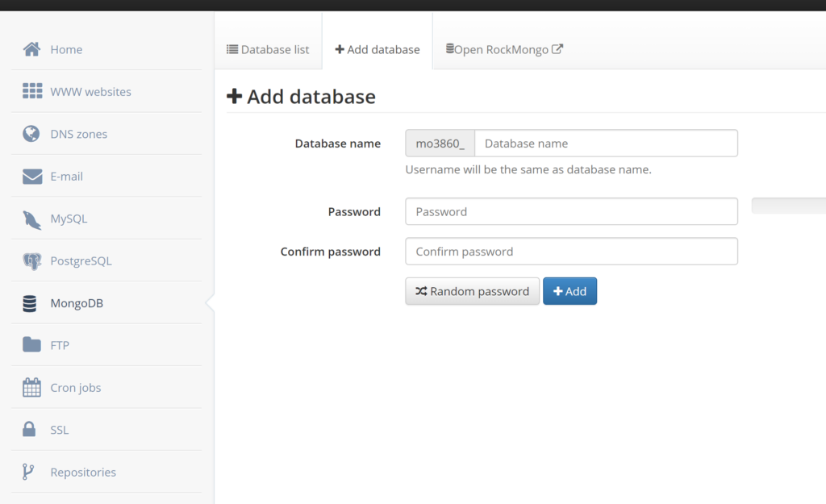The image size is (826, 504).
Task: Click the PostgreSQL elephant icon
Action: pyautogui.click(x=31, y=261)
